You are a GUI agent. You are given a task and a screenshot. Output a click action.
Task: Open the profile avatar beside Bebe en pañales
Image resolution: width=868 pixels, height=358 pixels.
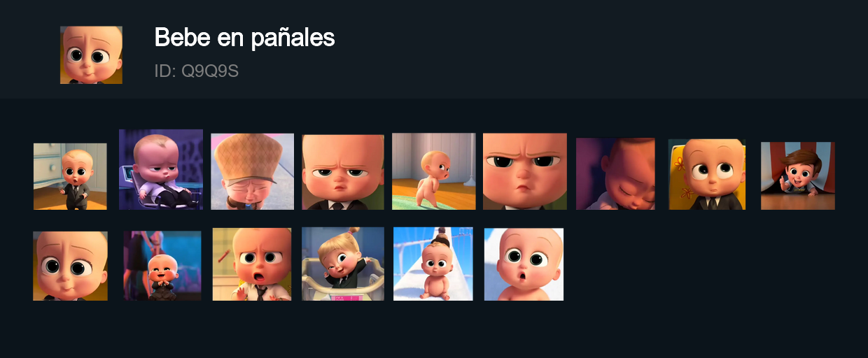pyautogui.click(x=91, y=55)
